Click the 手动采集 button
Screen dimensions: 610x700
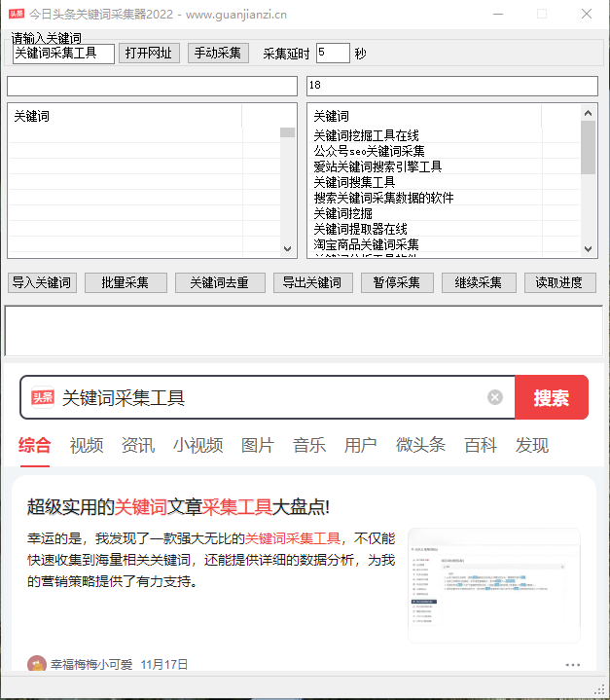218,54
